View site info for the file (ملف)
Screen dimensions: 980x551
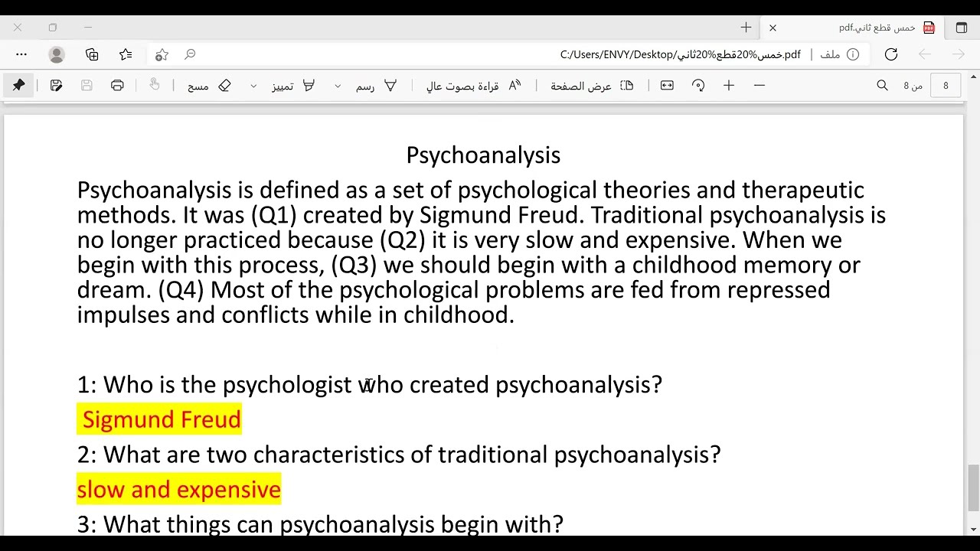(x=840, y=54)
